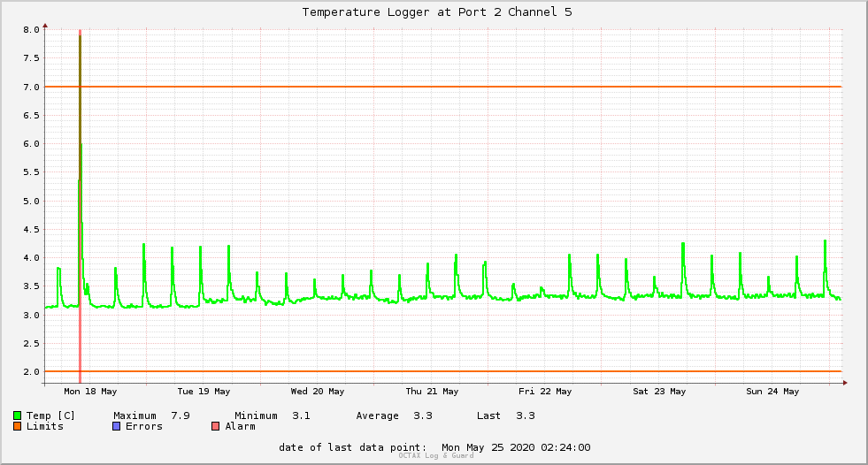
Task: Click the 'Temp [C]' legend label
Action: [x=50, y=415]
